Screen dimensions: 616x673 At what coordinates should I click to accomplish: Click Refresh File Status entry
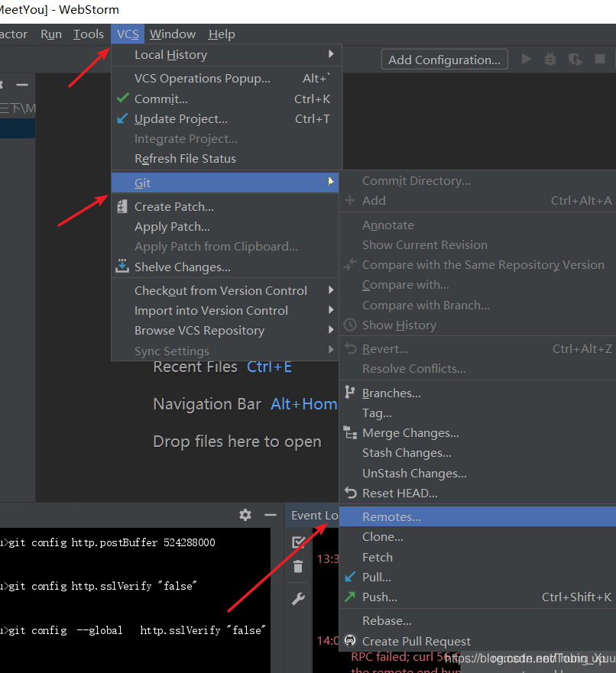coord(227,159)
